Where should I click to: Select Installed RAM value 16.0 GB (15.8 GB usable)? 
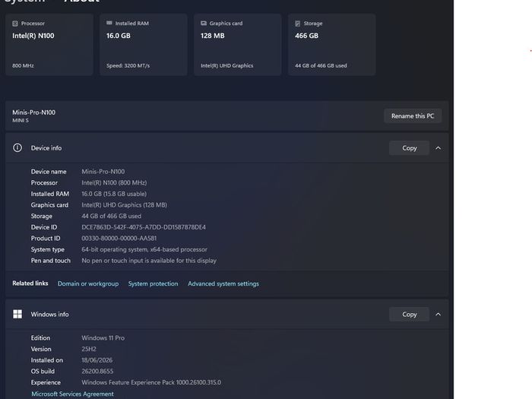pyautogui.click(x=114, y=194)
